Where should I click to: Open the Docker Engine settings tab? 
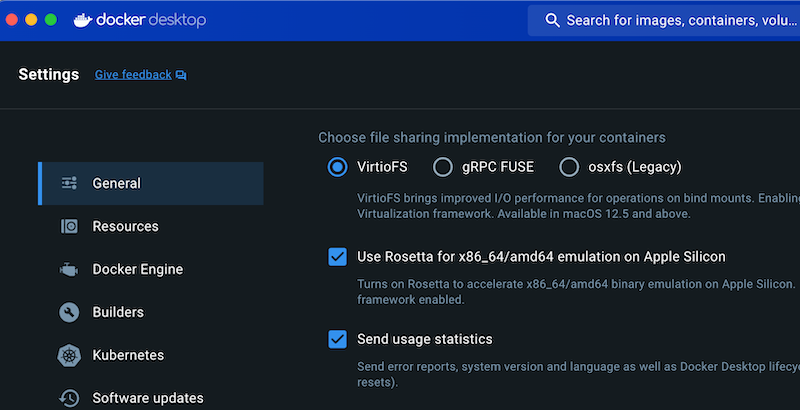[151, 269]
